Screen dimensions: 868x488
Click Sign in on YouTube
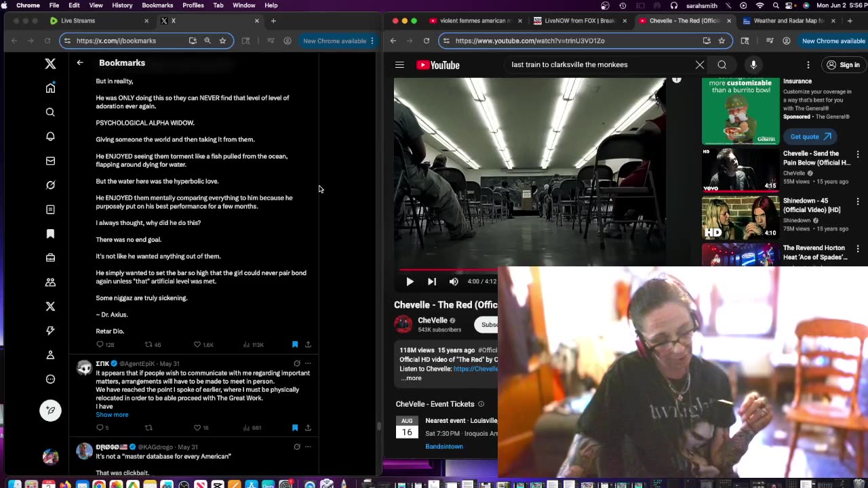(x=843, y=65)
